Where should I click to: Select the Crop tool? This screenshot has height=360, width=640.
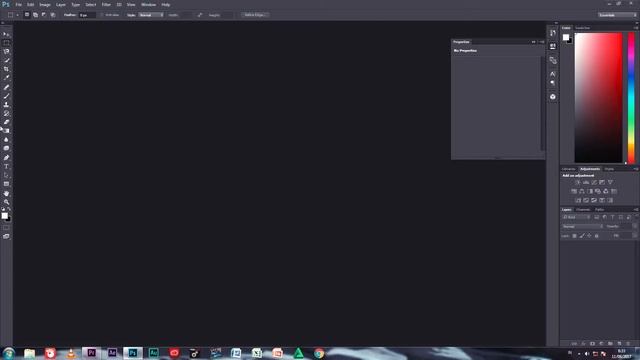pyautogui.click(x=6, y=69)
